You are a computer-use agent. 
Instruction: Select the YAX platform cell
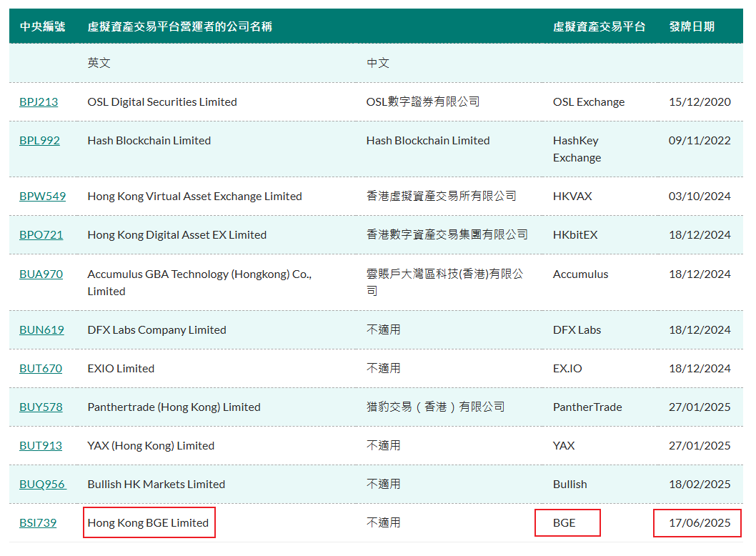[564, 445]
